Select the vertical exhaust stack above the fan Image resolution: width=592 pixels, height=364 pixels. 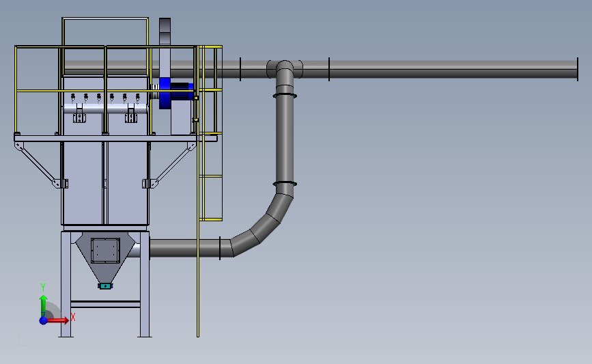tap(165, 47)
